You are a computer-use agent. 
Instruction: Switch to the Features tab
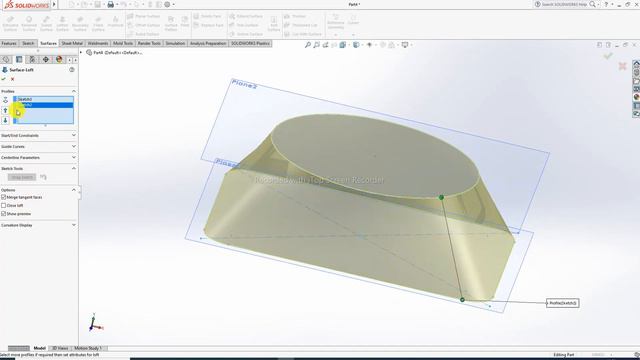(x=9, y=43)
